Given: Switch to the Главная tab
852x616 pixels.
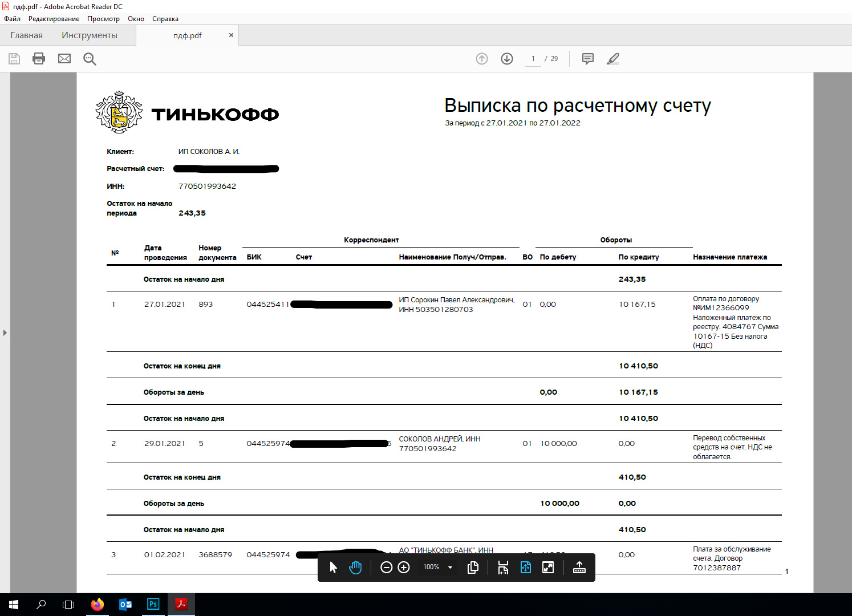Looking at the screenshot, I should click(26, 35).
